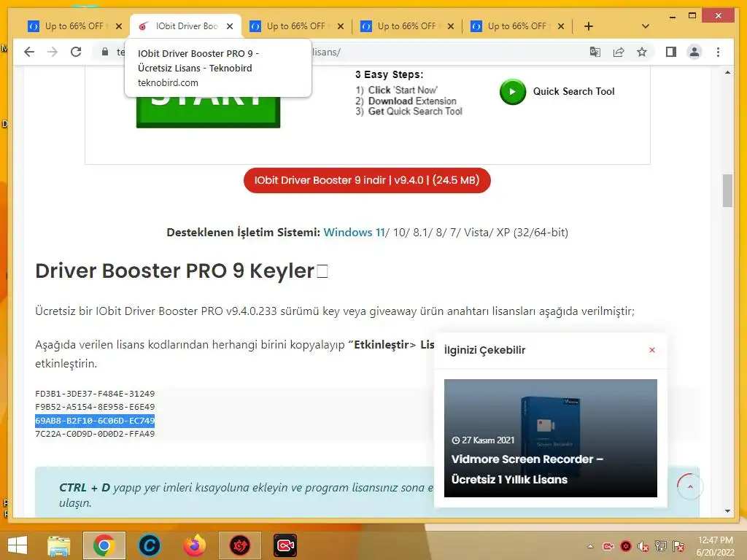Open the browser side panel
Screen dimensions: 747x560
pyautogui.click(x=671, y=52)
